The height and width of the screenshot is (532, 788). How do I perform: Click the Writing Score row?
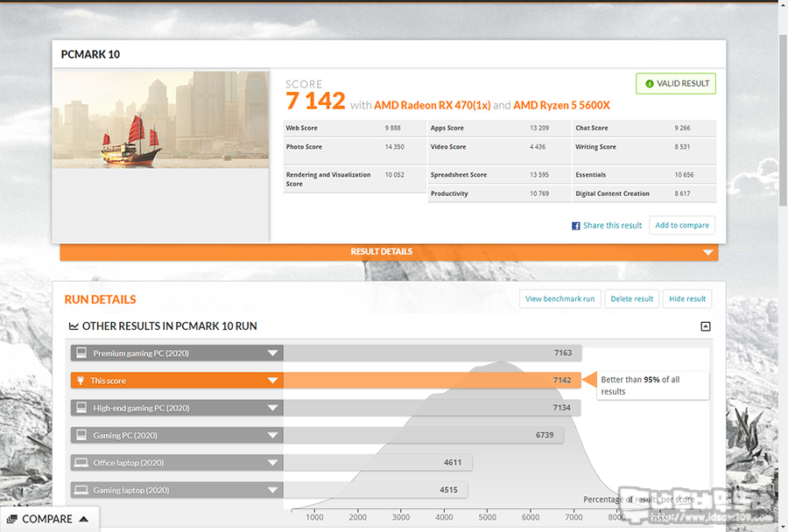[x=644, y=150]
